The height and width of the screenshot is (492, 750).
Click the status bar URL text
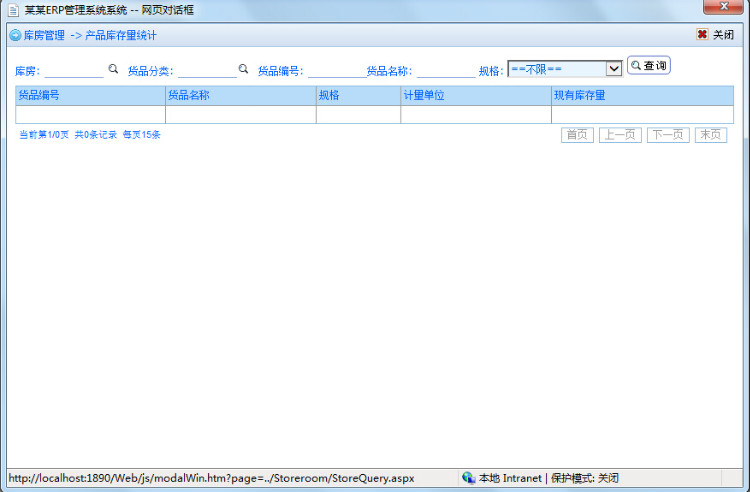(x=211, y=478)
